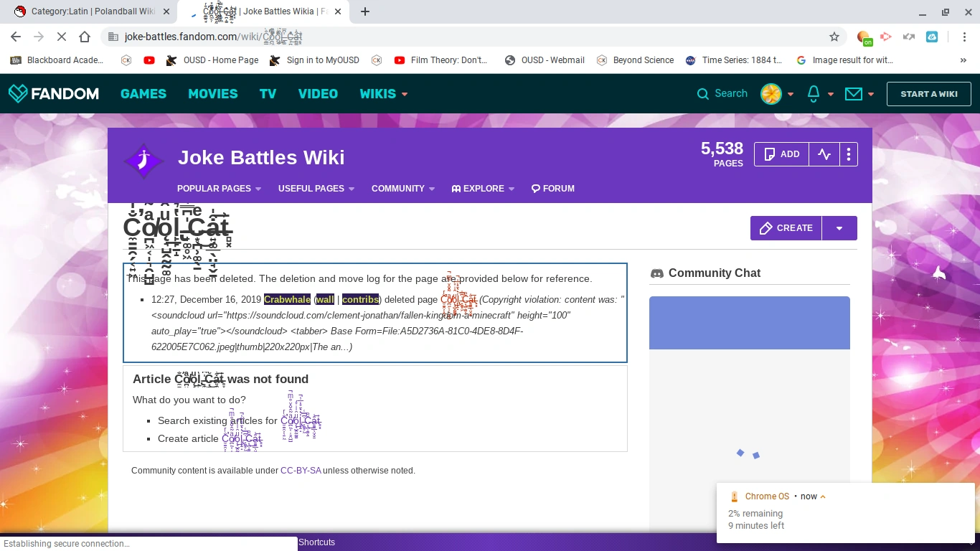Follow the Create article Cool Cat link
The image size is (980, 551).
click(x=242, y=439)
